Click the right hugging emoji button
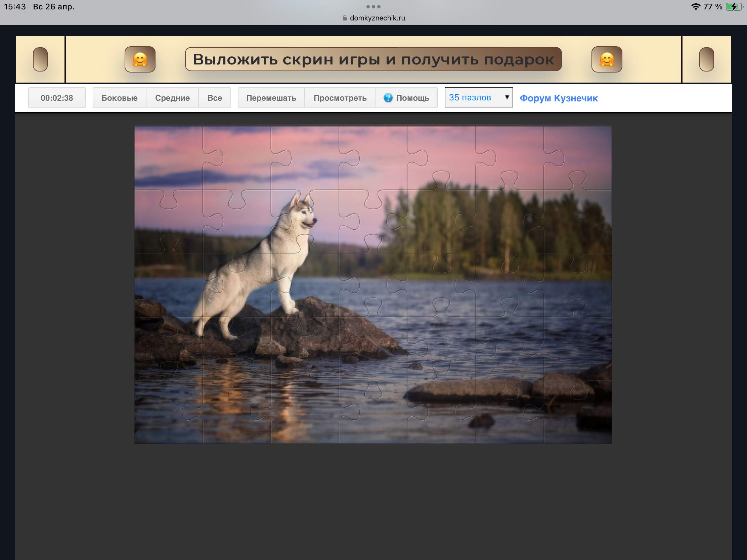 click(x=607, y=59)
